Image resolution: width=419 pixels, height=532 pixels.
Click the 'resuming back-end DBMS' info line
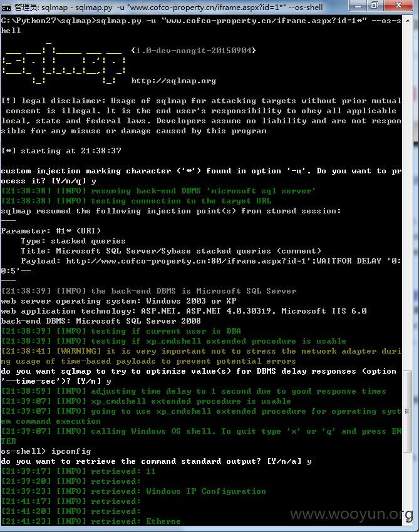pyautogui.click(x=158, y=191)
